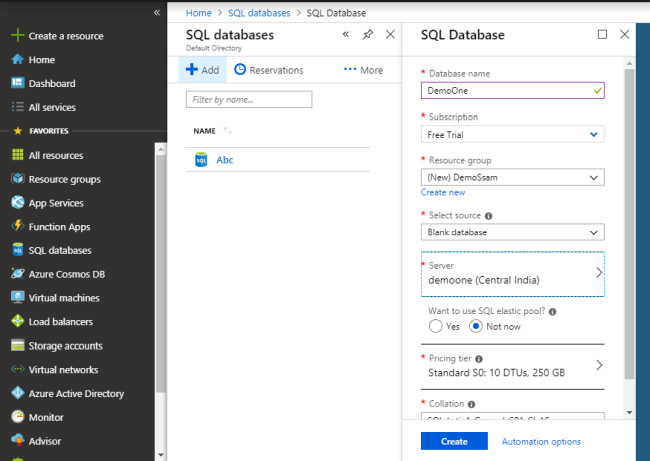Open the Azure Cosmos DB planet icon
Viewport: 650px width, 461px height.
[x=17, y=274]
